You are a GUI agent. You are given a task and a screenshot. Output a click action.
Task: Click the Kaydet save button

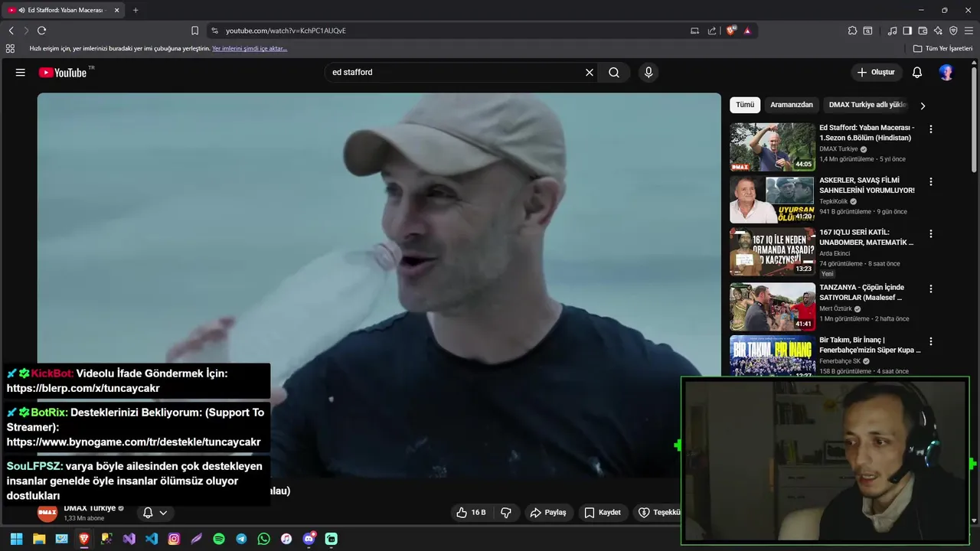coord(603,513)
